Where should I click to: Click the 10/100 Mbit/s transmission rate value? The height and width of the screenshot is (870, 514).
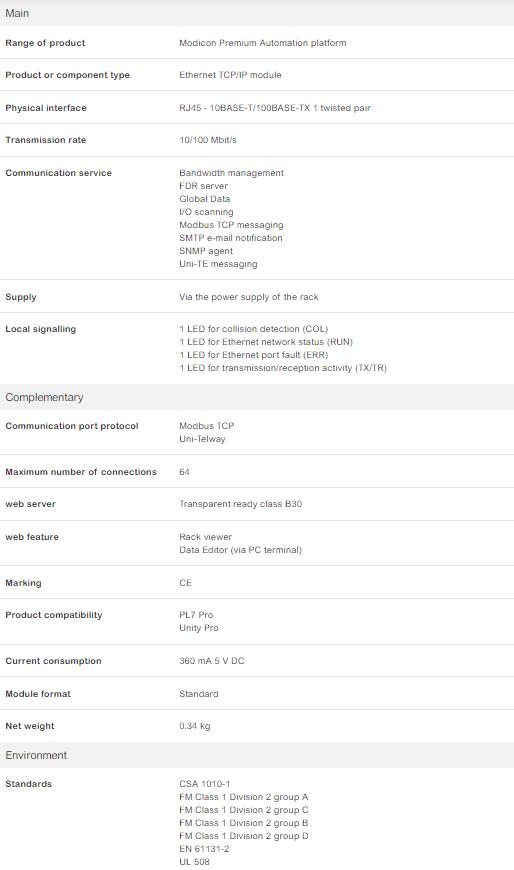click(208, 140)
